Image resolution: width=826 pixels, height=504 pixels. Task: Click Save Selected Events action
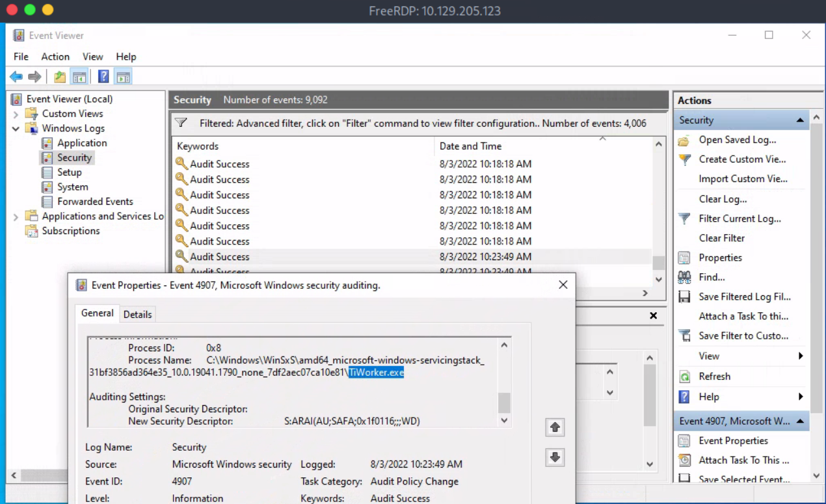(744, 480)
